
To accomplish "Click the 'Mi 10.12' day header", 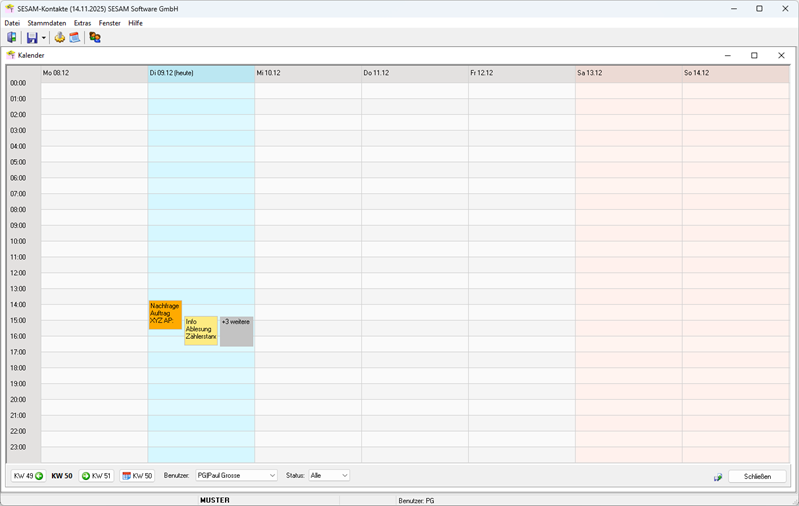I will (x=308, y=73).
